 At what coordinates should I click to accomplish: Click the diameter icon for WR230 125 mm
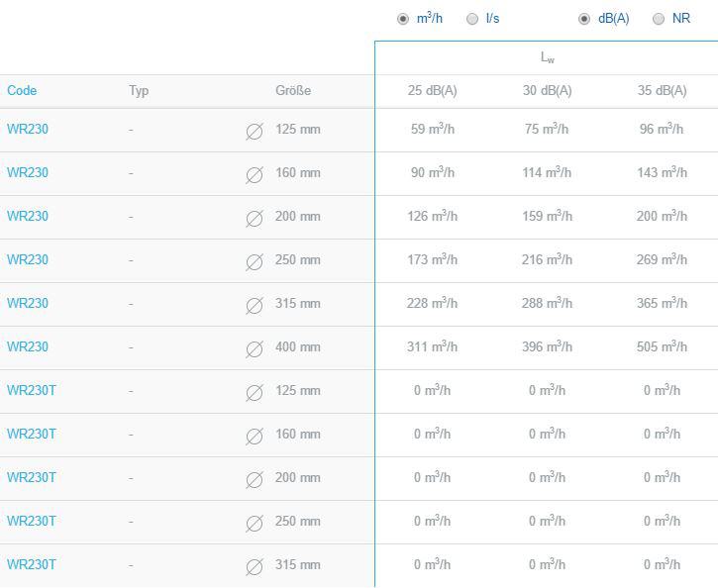click(x=255, y=132)
